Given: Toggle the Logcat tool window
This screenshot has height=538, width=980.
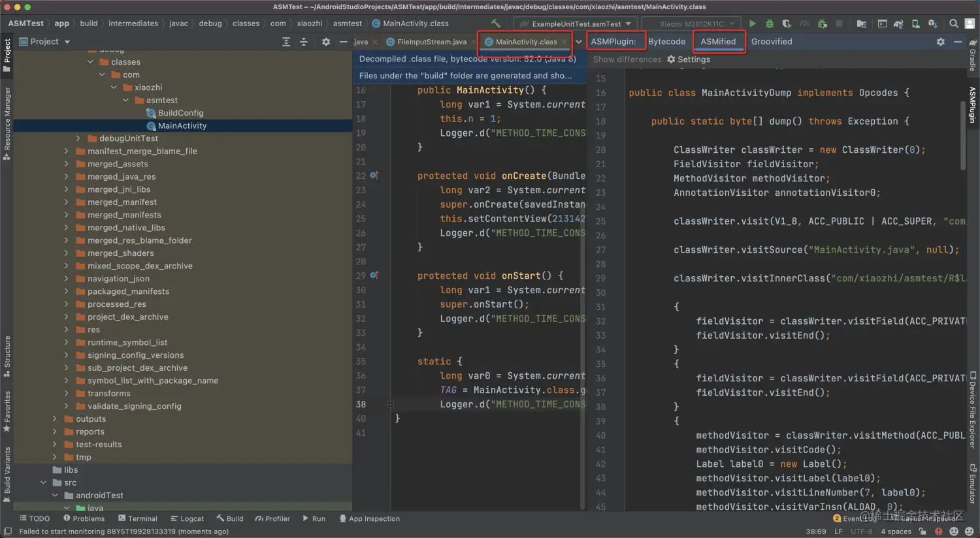Looking at the screenshot, I should 188,518.
